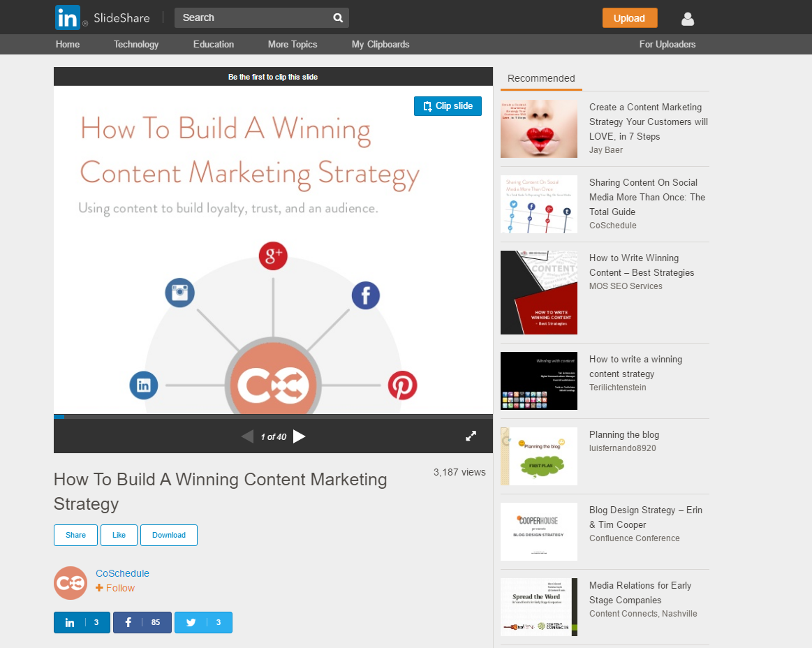Advance to the next slide

299,436
